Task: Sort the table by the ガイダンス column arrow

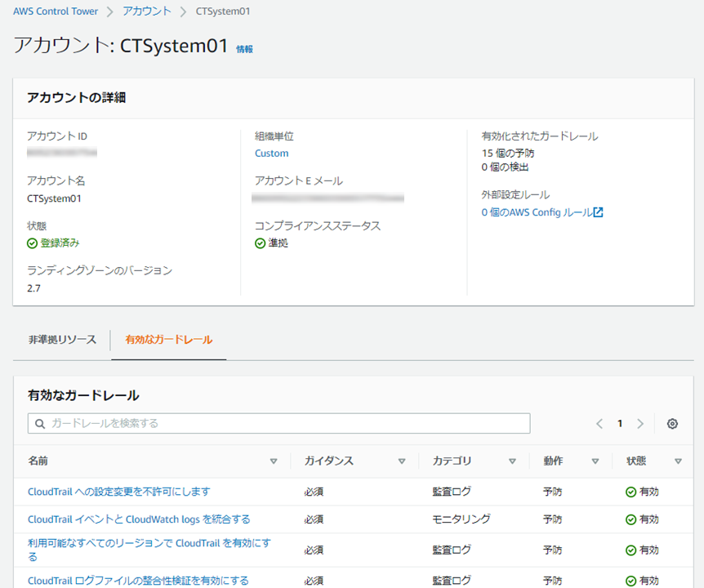Action: 402,461
